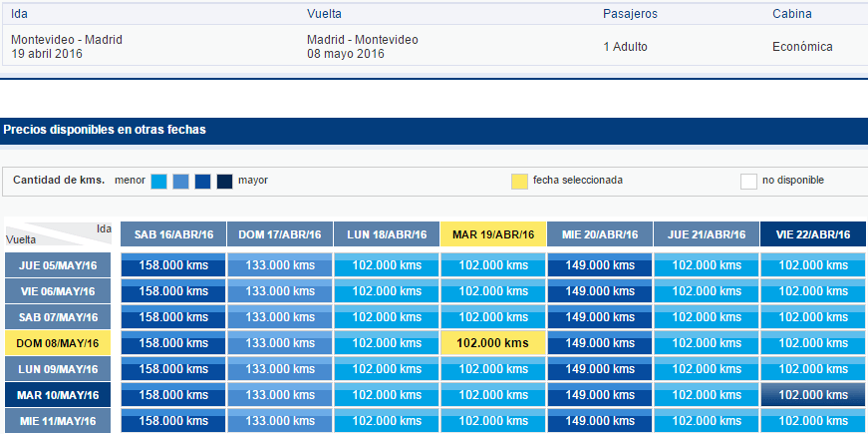
Task: Pick return row MAR 10/MAY/16
Action: pos(58,395)
